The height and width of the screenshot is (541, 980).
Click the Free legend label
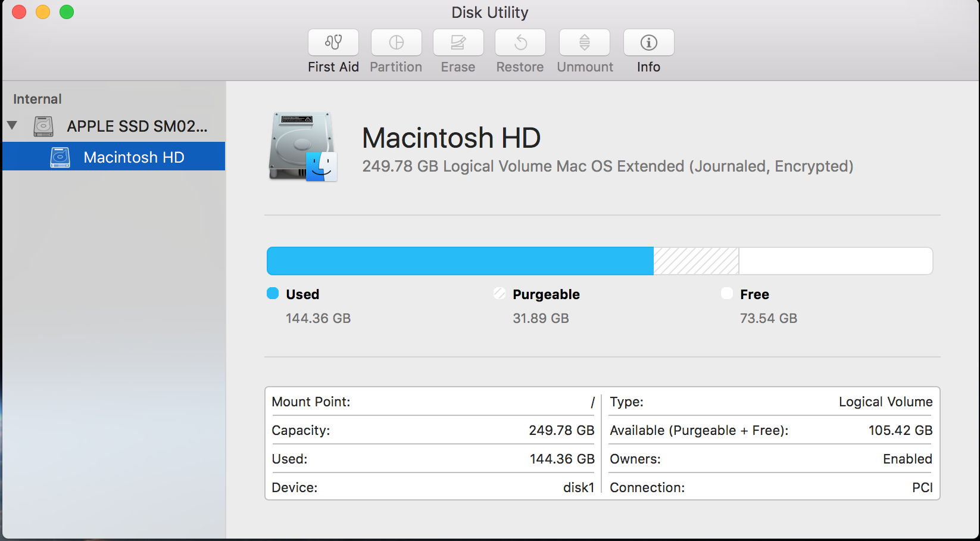point(754,294)
